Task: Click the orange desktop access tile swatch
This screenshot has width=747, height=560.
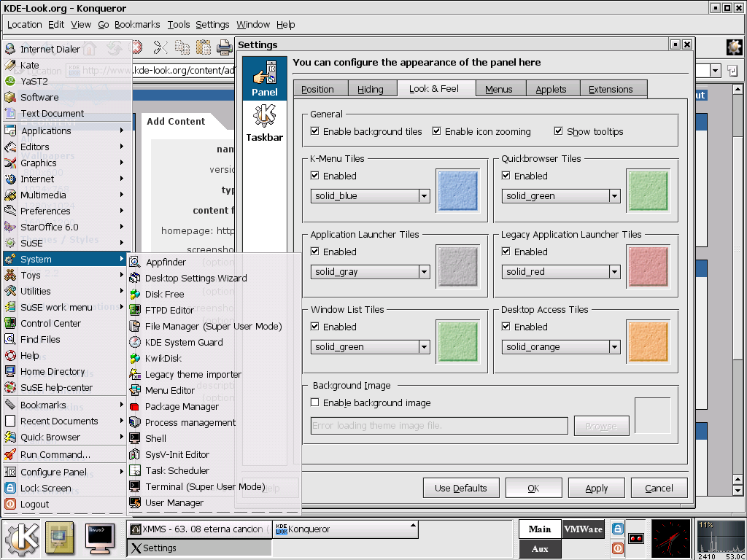Action: (648, 342)
